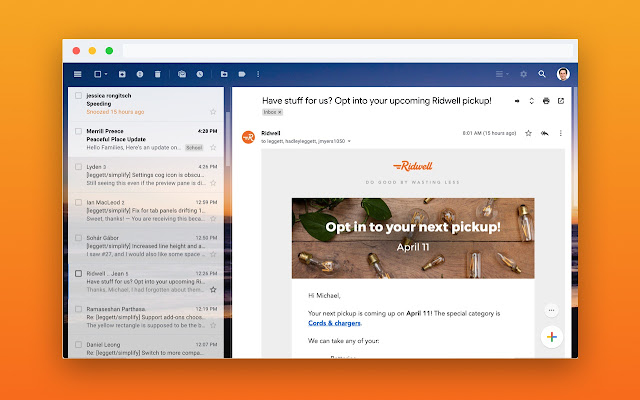Expand all messages with arrows icon
This screenshot has height=400, width=640.
tap(531, 101)
